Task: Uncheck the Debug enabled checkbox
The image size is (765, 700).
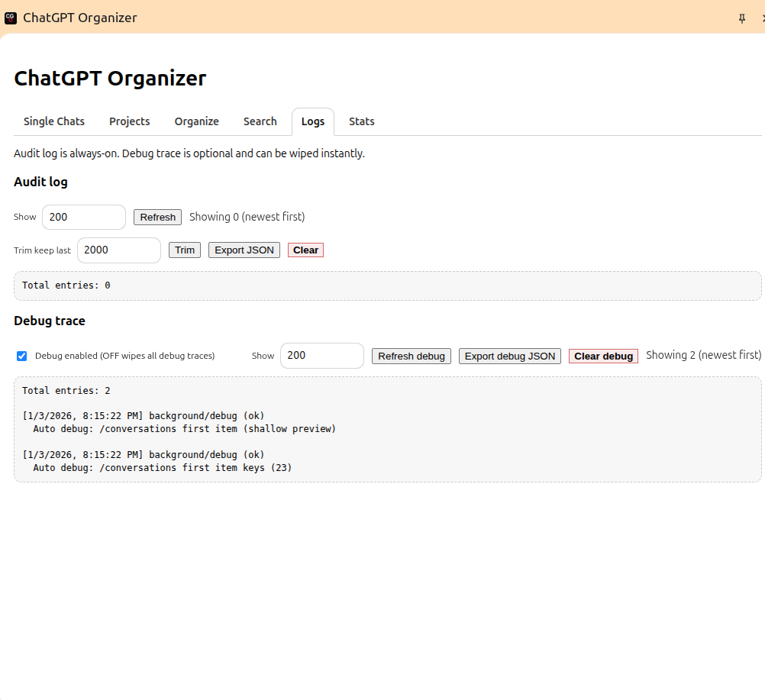Action: (x=22, y=356)
